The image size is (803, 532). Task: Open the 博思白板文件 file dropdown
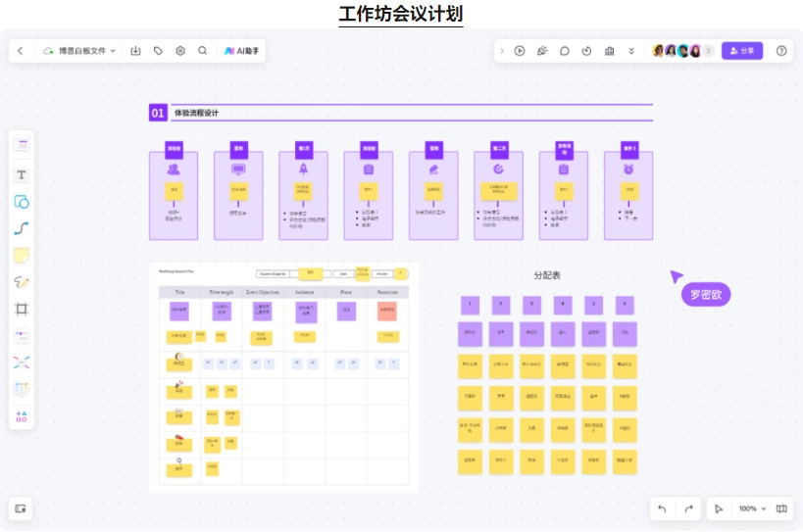tap(79, 51)
